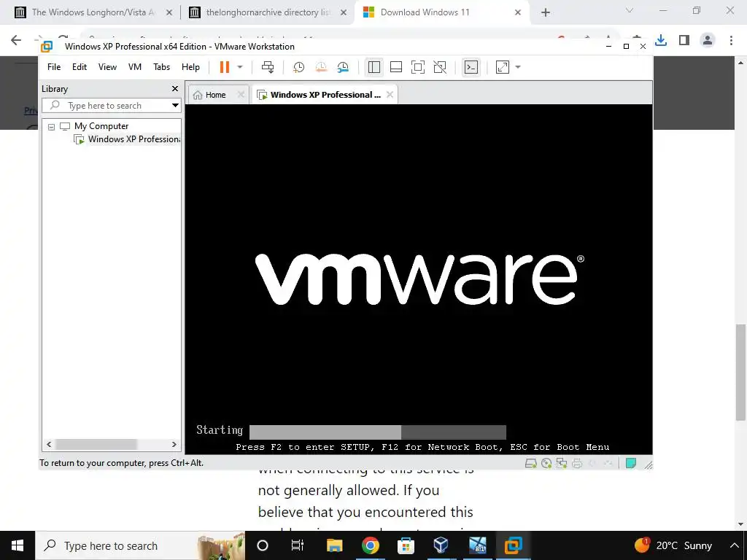Close the Windows XP Professional VM tab

[390, 95]
